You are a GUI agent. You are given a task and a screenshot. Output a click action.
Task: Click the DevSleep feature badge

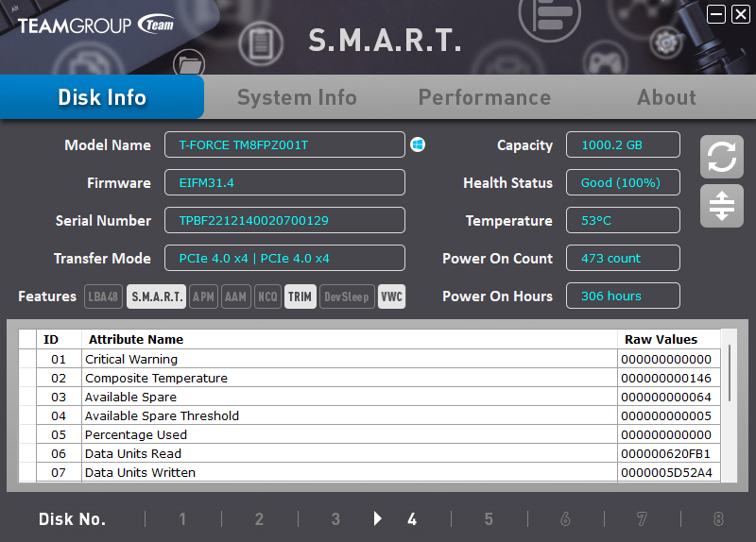(x=347, y=296)
